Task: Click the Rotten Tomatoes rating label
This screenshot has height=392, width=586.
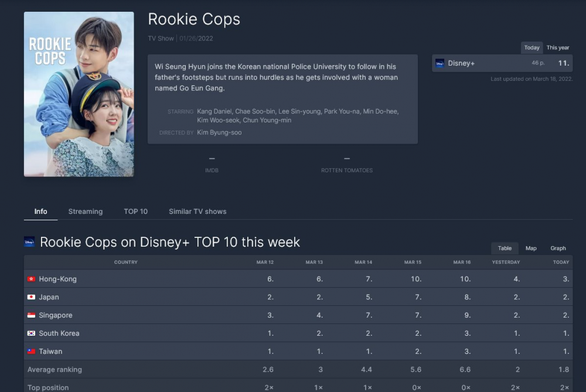Action: point(347,171)
